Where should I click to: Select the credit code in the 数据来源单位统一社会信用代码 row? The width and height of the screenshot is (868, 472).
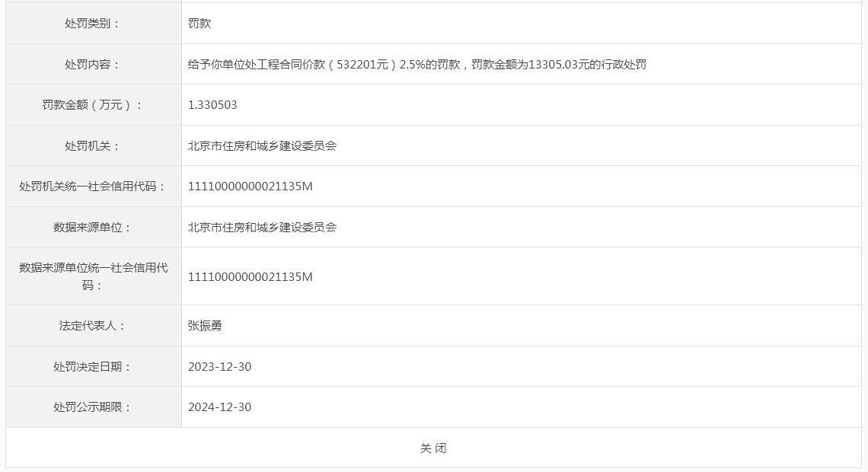click(251, 276)
